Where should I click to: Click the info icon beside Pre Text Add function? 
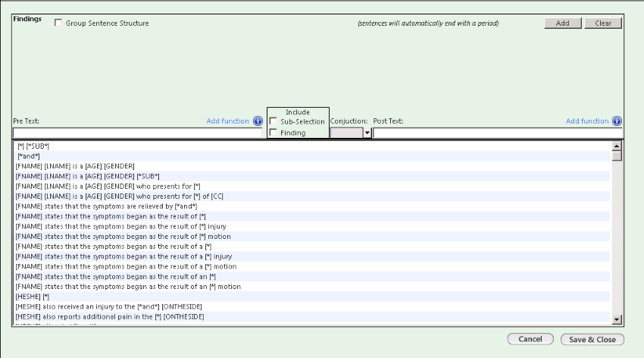pos(258,121)
